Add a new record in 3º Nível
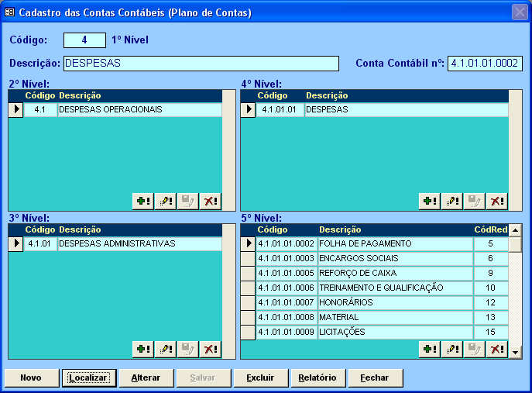Screen dimensions: 532x393 coord(143,350)
